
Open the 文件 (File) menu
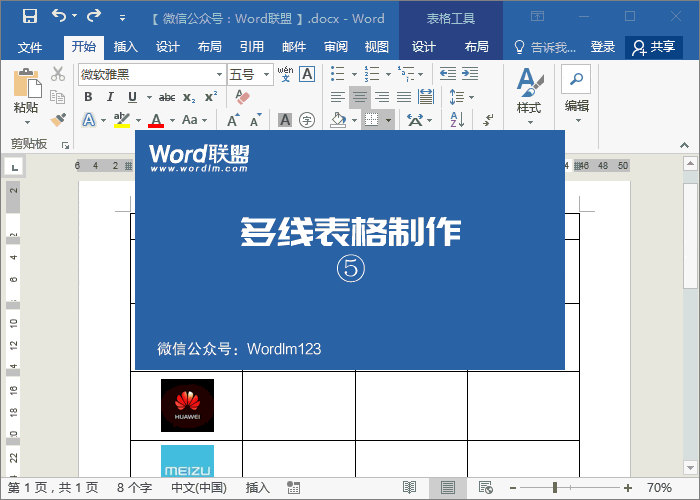30,47
